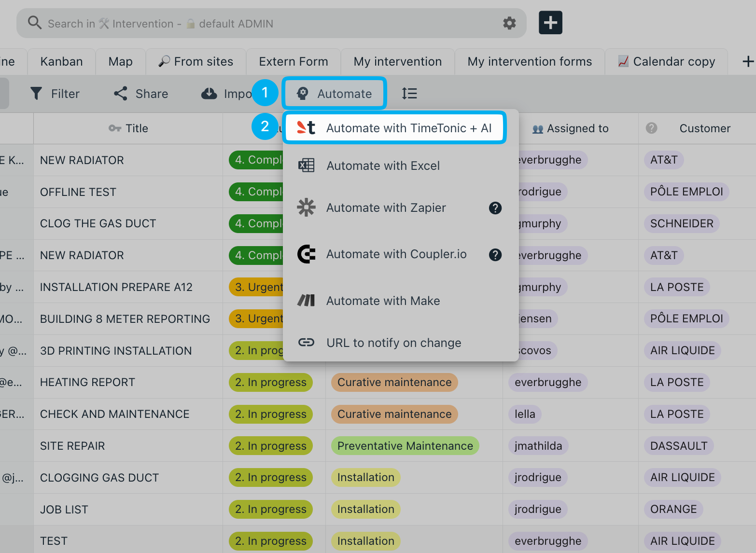The image size is (756, 553).
Task: Click the Share network icon
Action: pos(121,94)
